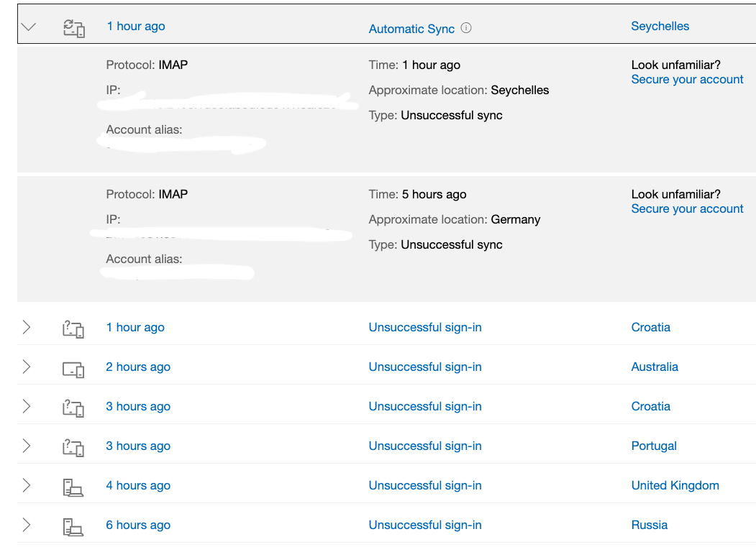Click the 1 hour ago timestamp on top row
Image resolution: width=756 pixels, height=547 pixels.
(x=135, y=26)
